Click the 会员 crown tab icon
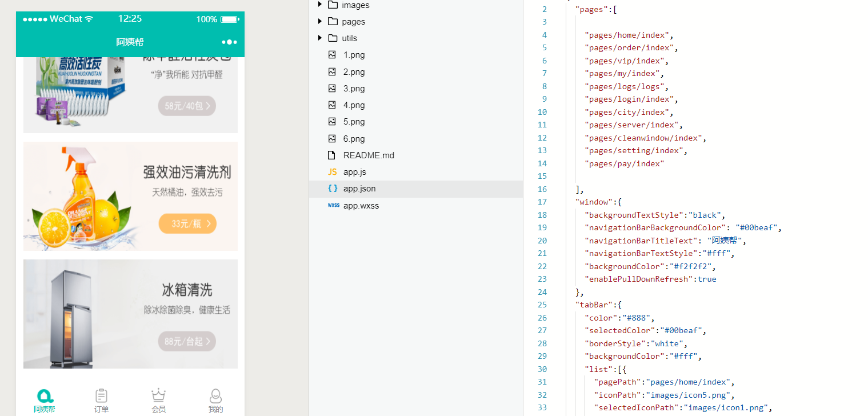Screen dimensions: 868x416 158,395
